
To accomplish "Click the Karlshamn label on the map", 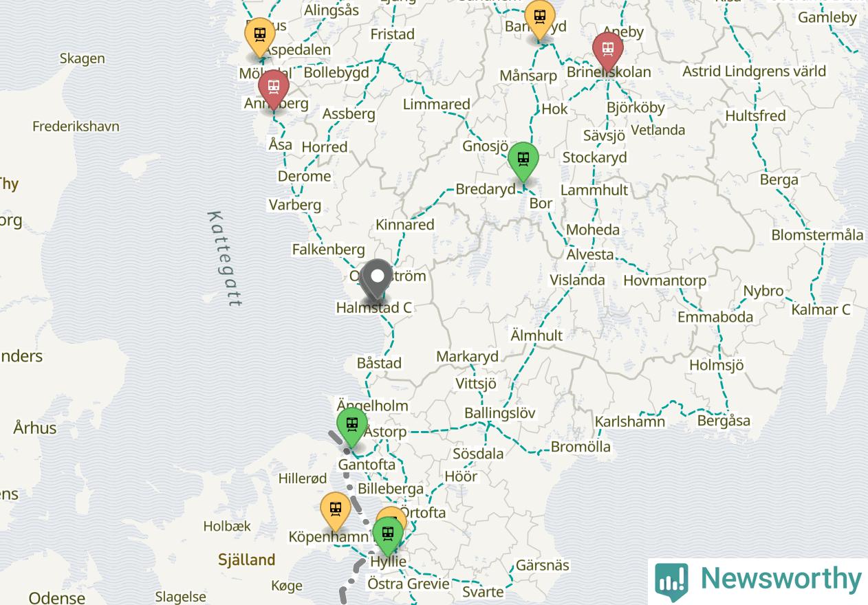I will click(630, 421).
